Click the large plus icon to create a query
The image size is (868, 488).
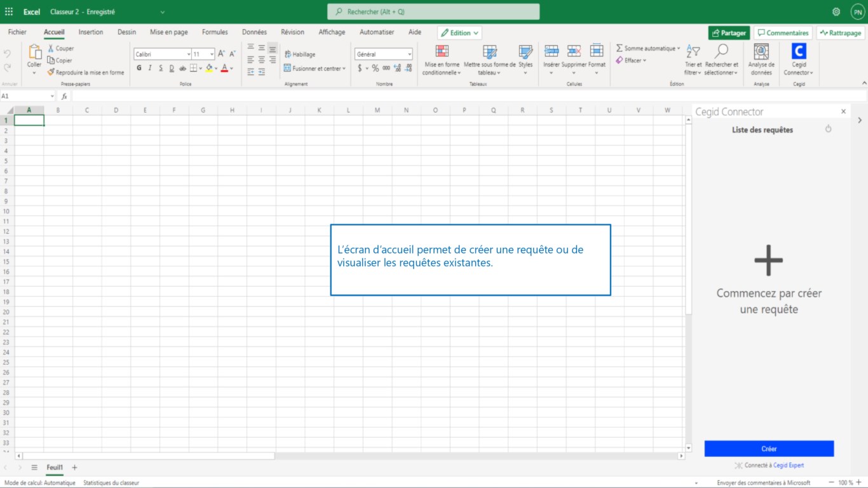(x=769, y=260)
